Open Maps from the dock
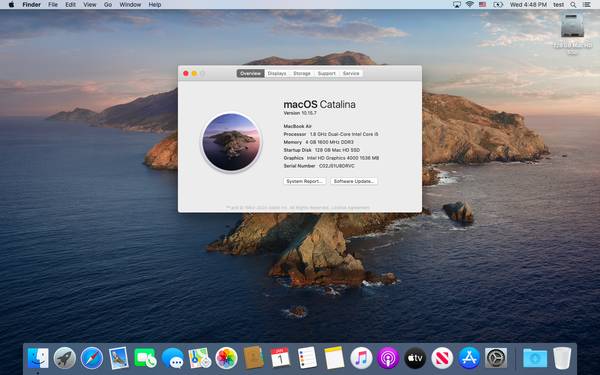The image size is (600, 375). point(199,358)
